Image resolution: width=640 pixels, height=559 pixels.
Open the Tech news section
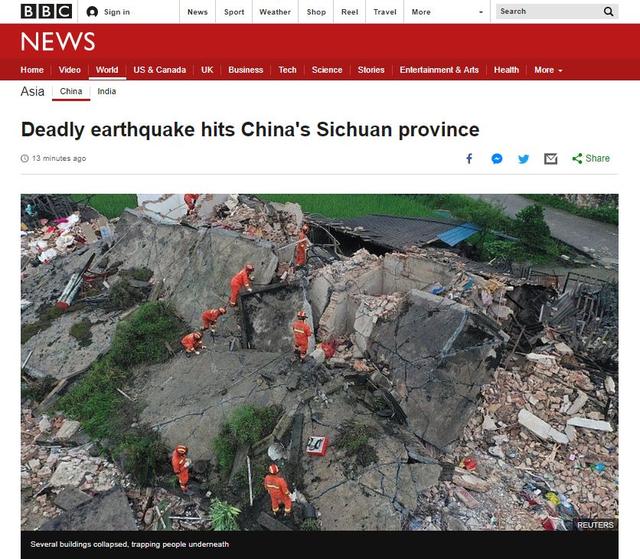click(x=287, y=70)
